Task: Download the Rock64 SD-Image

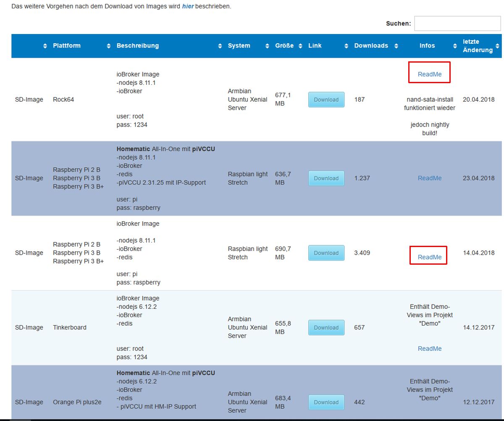Action: (326, 100)
